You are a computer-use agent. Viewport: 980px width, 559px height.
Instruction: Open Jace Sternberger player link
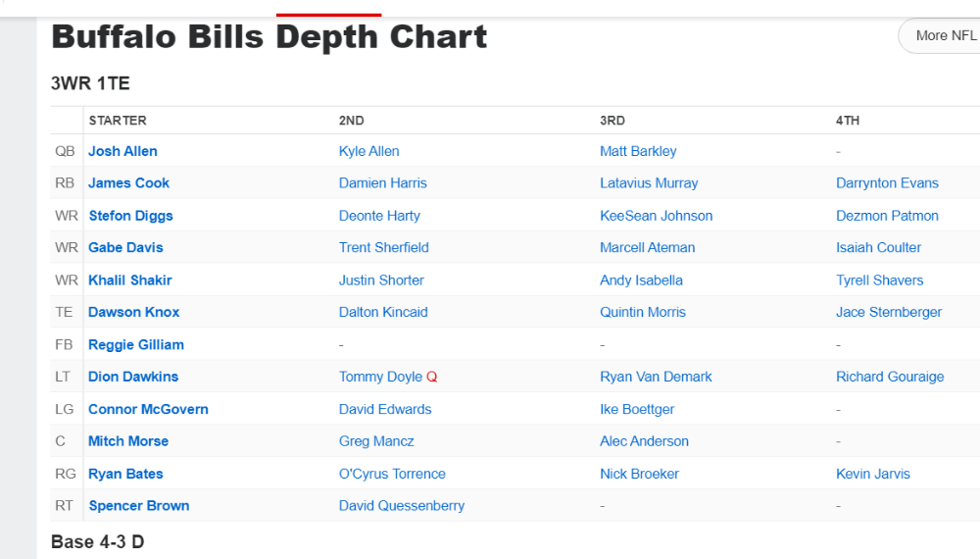tap(889, 312)
